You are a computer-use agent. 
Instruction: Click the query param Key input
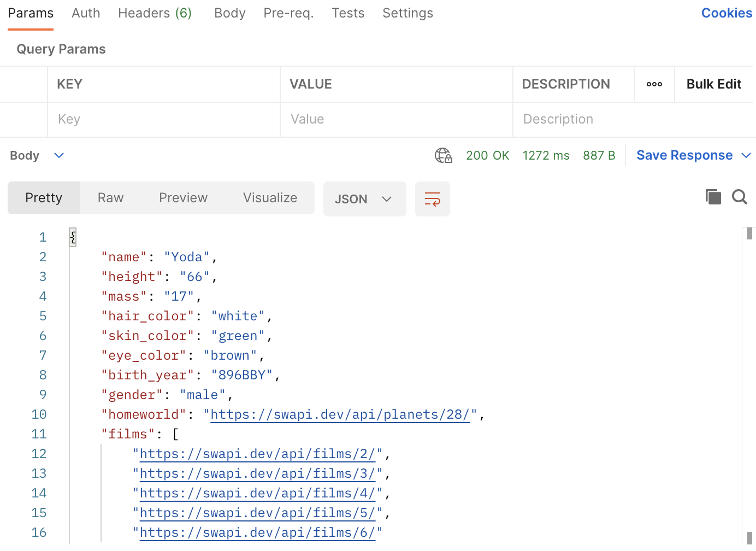[x=164, y=119]
